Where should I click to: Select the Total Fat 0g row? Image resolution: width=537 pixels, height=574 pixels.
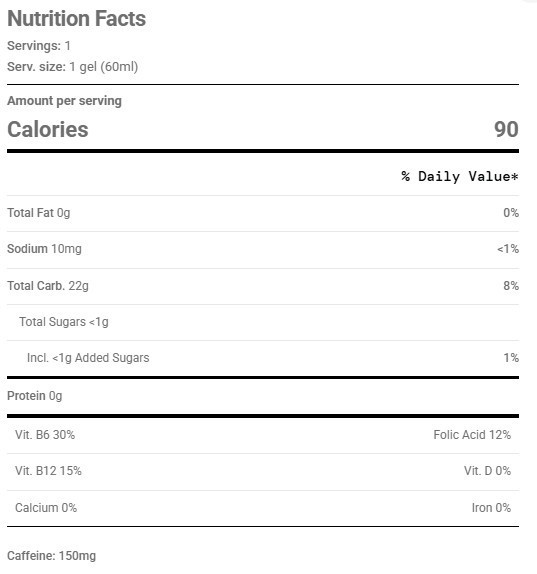tap(263, 213)
